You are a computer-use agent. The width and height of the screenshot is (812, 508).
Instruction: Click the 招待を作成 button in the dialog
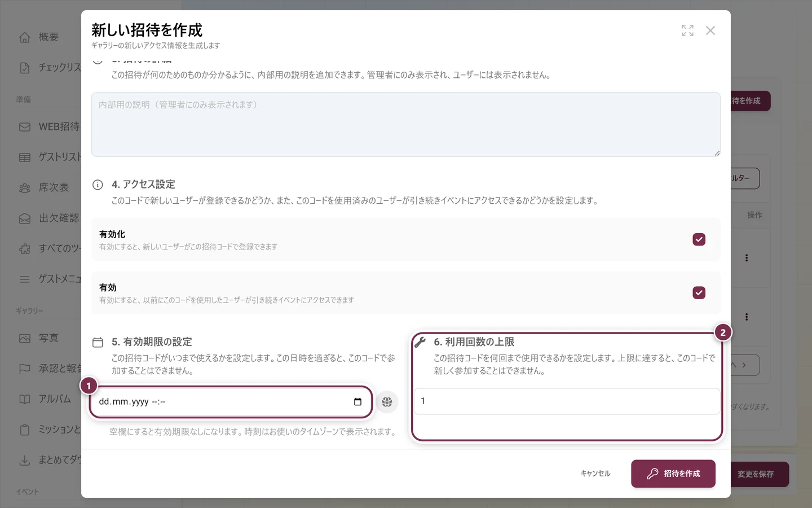[673, 474]
